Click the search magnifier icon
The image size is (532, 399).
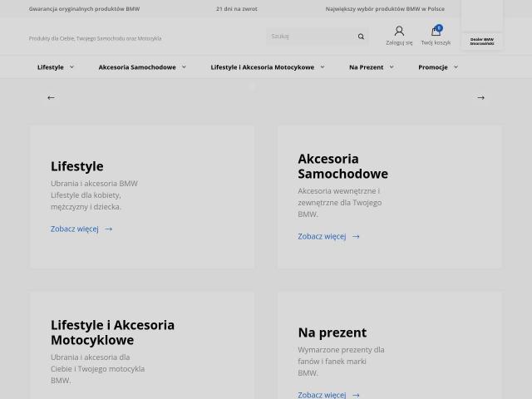coord(361,37)
